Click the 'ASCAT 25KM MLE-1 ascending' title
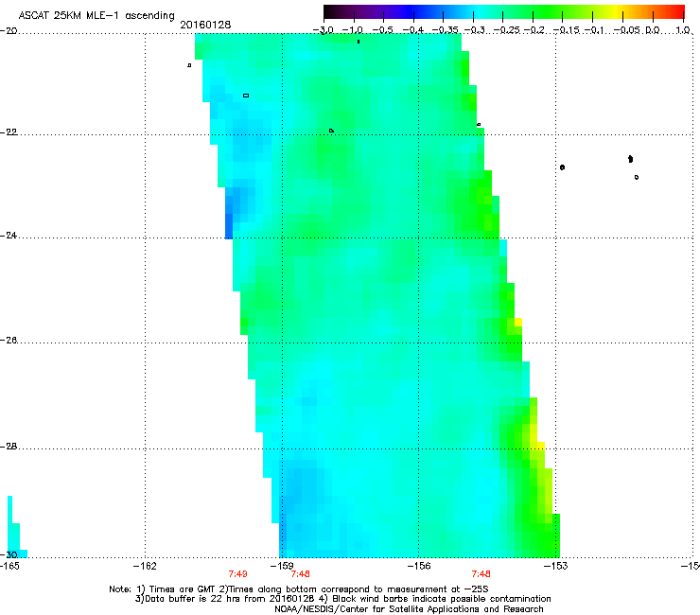Image resolution: width=700 pixels, height=615 pixels. [x=96, y=15]
